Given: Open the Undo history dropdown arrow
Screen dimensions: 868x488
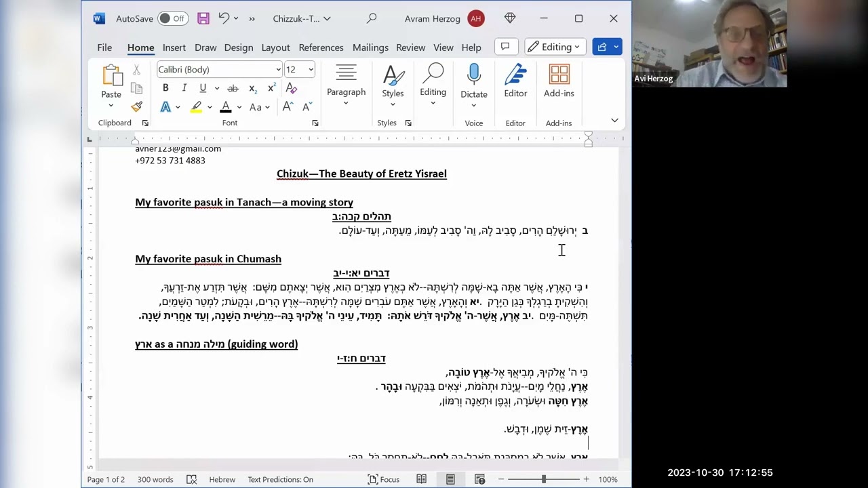Looking at the screenshot, I should coord(236,19).
